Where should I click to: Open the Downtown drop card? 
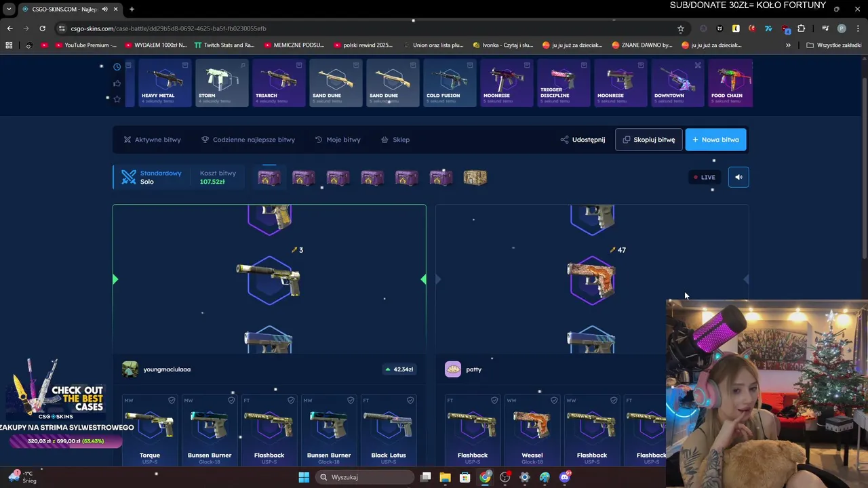tap(677, 83)
